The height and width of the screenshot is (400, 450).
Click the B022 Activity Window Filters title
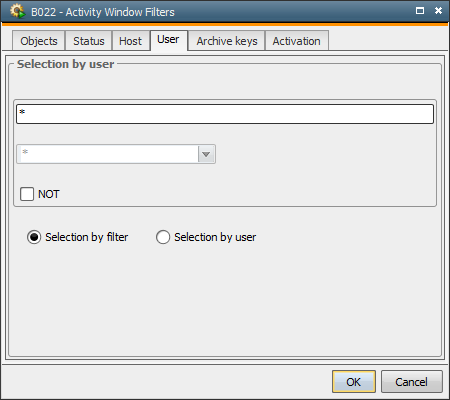[x=103, y=12]
